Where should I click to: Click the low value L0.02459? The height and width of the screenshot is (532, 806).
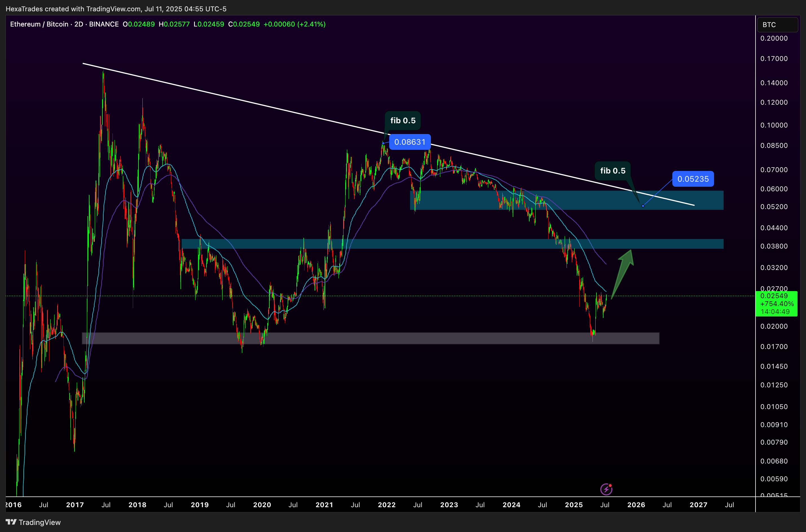coord(209,24)
